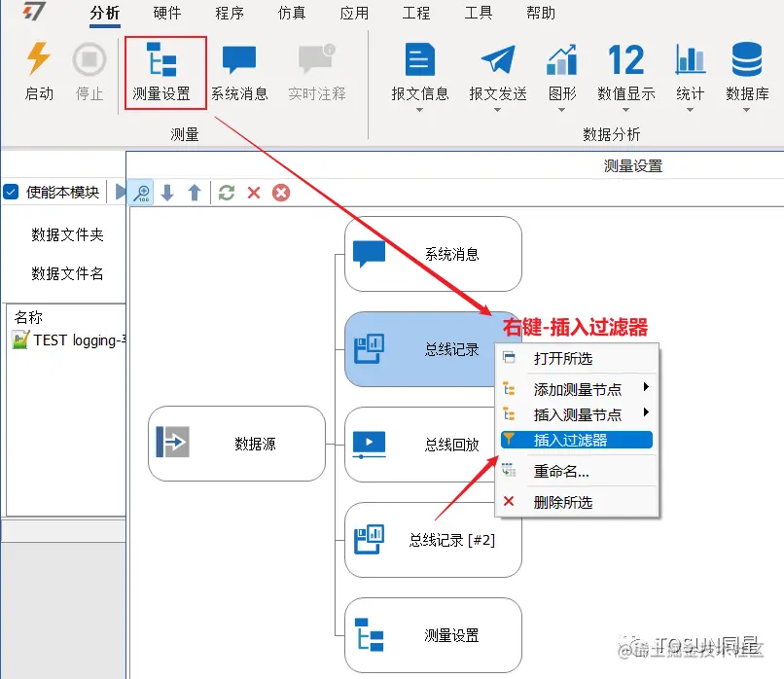Select the 测量设置 node in the diagram
The image size is (784, 679).
click(433, 635)
